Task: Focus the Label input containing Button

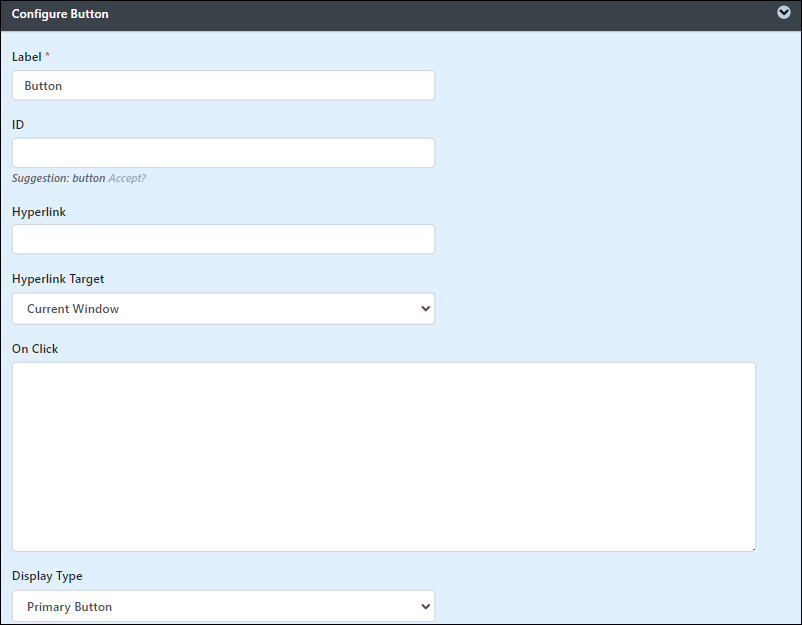Action: [x=223, y=85]
